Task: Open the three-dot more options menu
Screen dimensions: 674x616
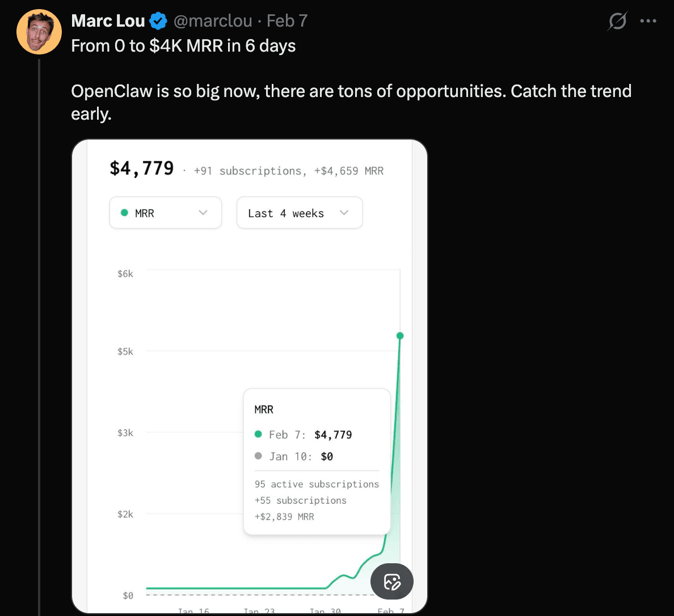Action: [648, 20]
